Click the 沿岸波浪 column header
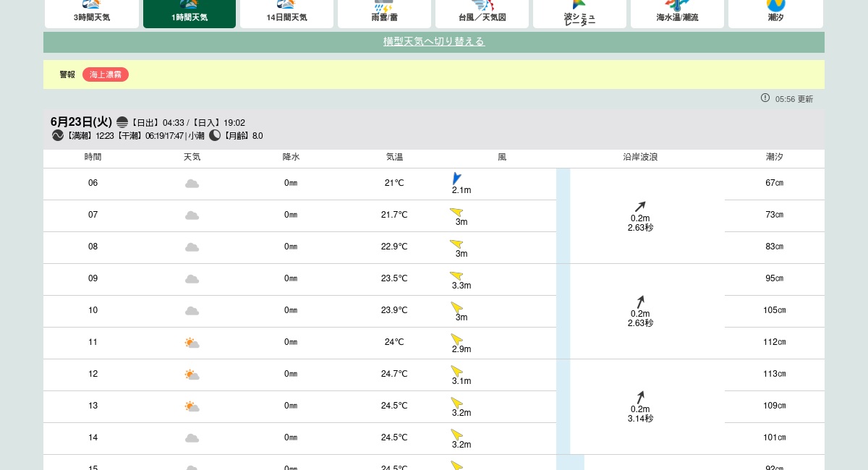 click(x=640, y=157)
